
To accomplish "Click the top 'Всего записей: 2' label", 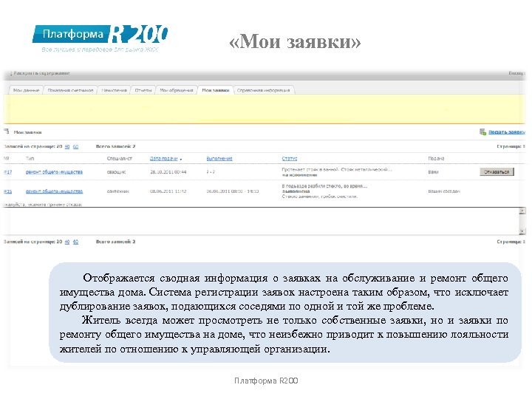I will (116, 146).
